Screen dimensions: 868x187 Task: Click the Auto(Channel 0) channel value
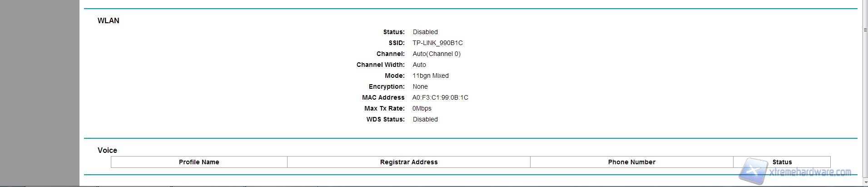436,54
